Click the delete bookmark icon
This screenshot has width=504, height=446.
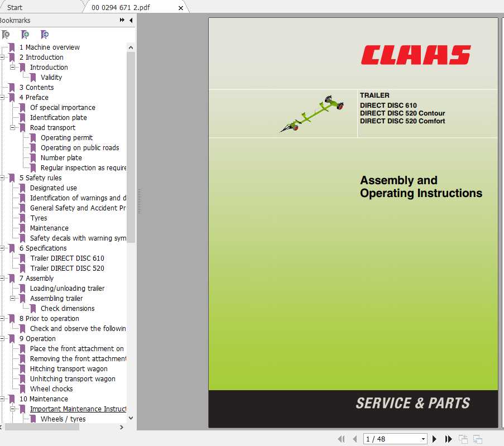click(6, 34)
